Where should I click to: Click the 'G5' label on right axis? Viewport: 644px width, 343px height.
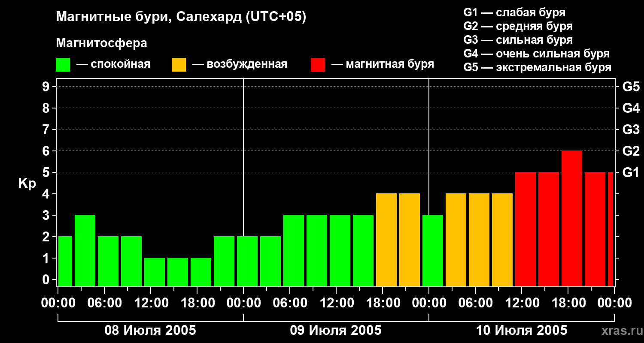coord(631,87)
